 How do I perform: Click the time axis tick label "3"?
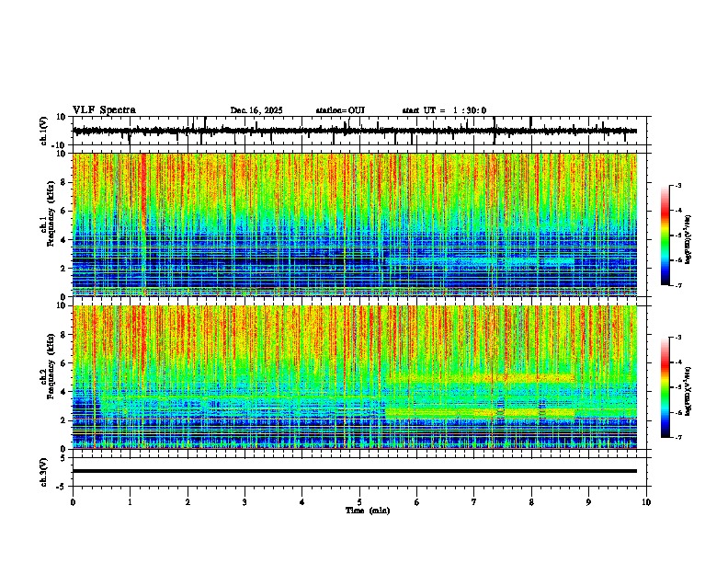pos(245,502)
